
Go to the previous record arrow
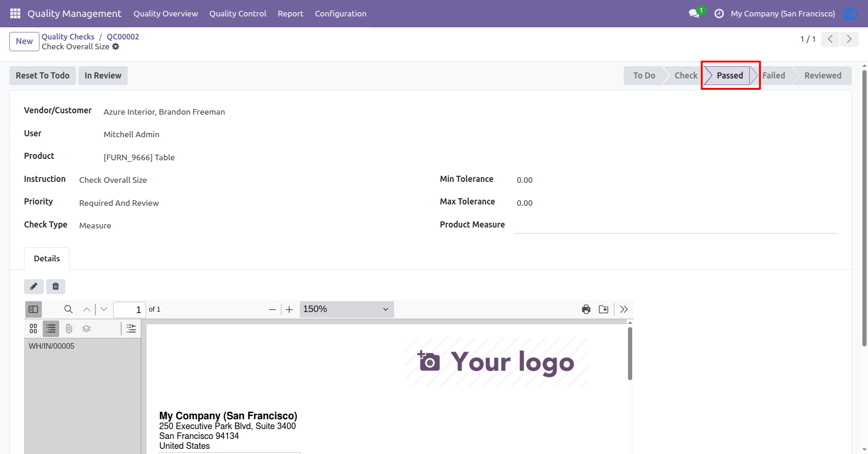(x=830, y=39)
